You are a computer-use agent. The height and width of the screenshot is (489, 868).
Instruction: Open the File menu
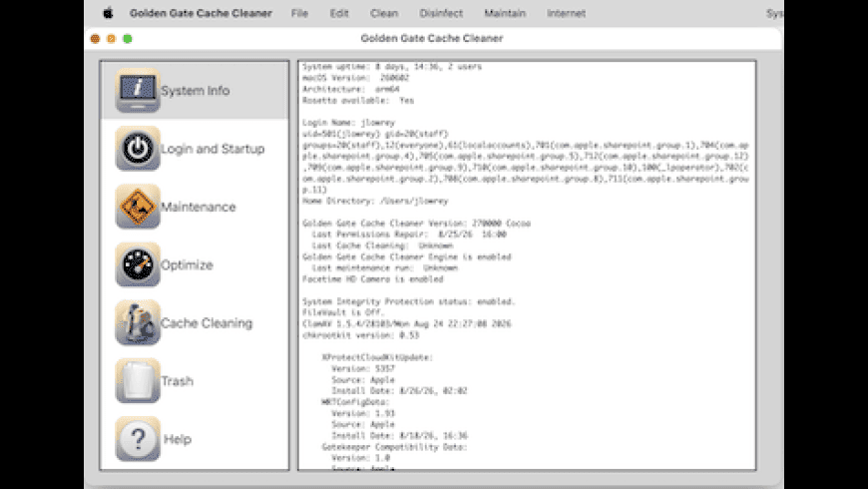coord(299,13)
